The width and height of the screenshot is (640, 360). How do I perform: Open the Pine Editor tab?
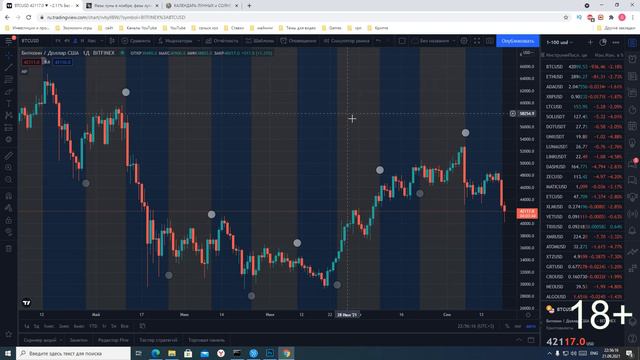click(113, 340)
